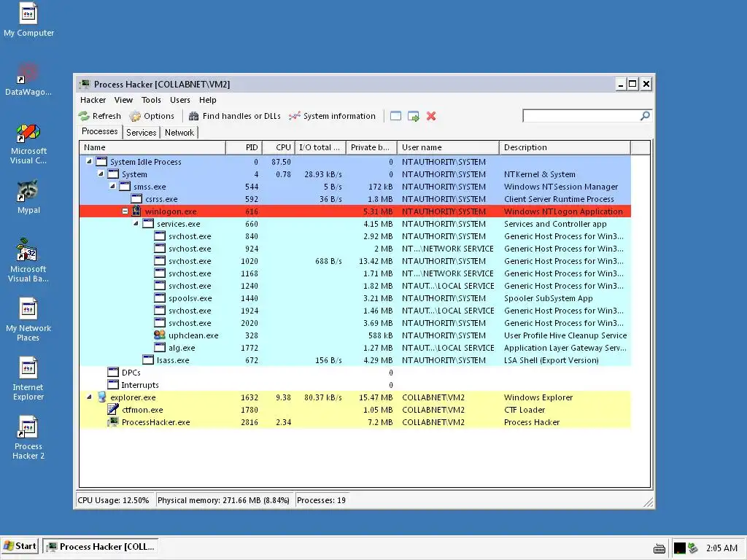Sort by the Private bytes column header
Viewport: 747px width, 560px height.
371,147
